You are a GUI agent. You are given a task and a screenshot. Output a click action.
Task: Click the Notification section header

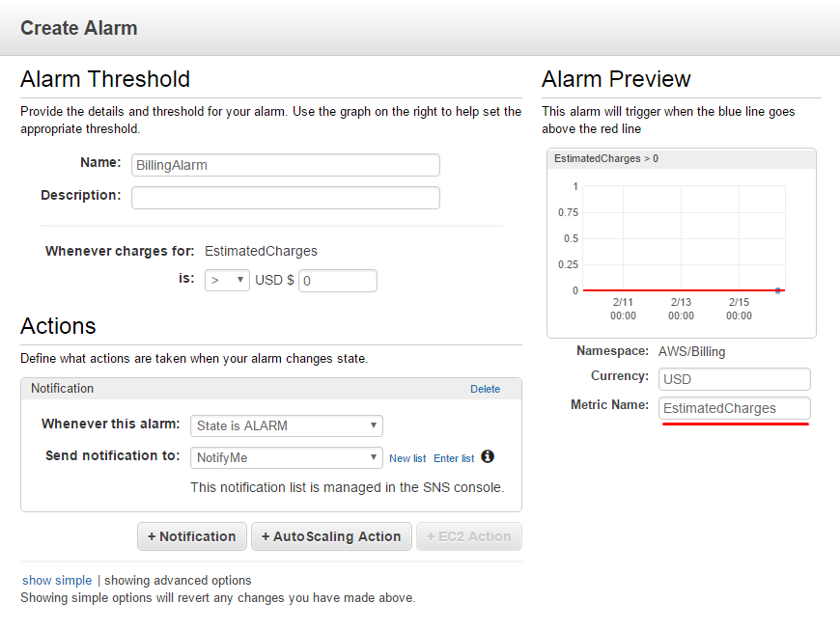(271, 389)
